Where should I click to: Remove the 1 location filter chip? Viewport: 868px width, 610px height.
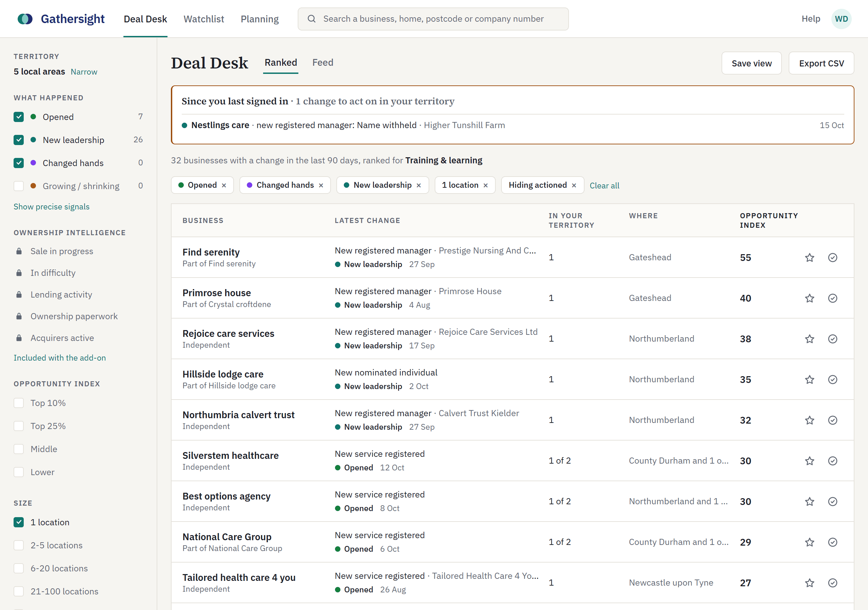pyautogui.click(x=486, y=185)
